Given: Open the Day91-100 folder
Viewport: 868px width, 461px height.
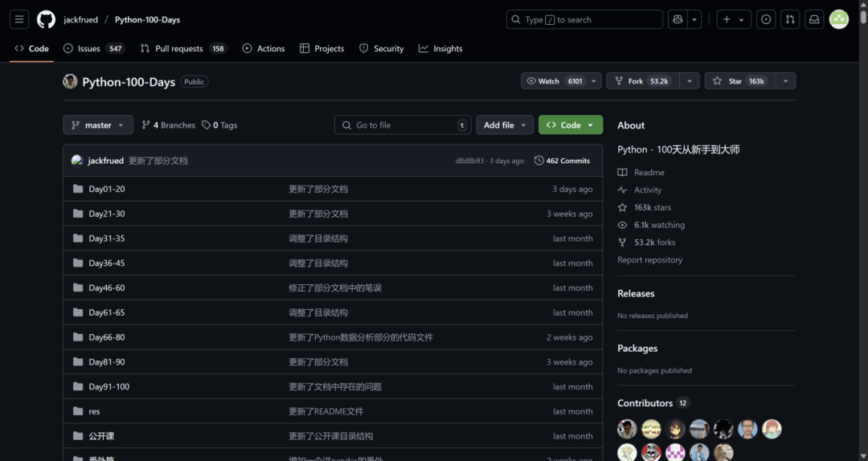Looking at the screenshot, I should pos(109,387).
